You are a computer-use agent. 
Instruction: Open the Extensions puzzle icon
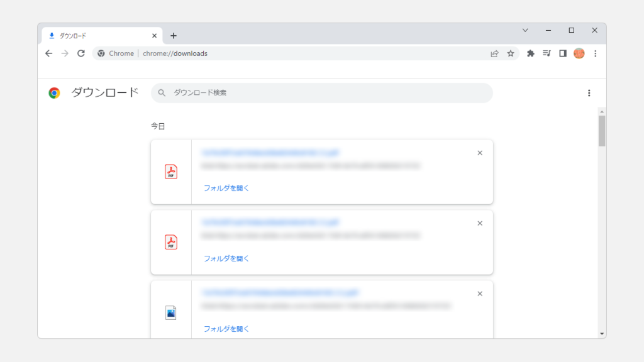coord(531,53)
